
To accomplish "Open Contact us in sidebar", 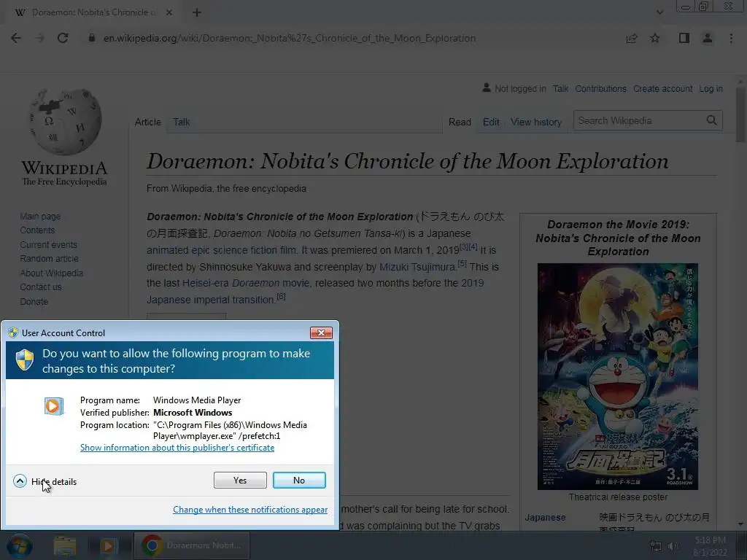I will [41, 287].
